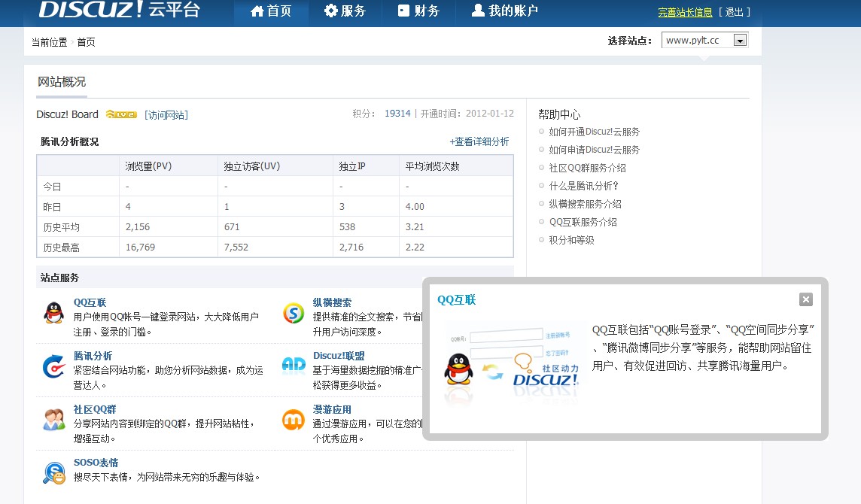This screenshot has width=861, height=504.
Task: Click 首页 in the breadcrumb
Action: click(86, 42)
